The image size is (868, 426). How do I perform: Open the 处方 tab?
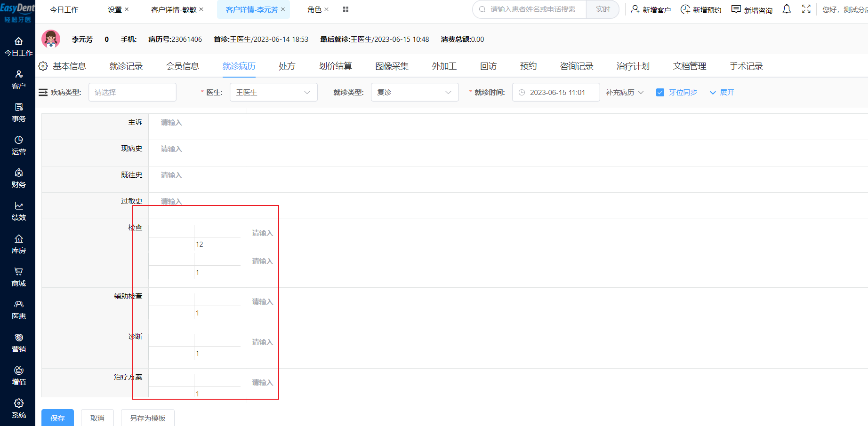[x=287, y=66]
